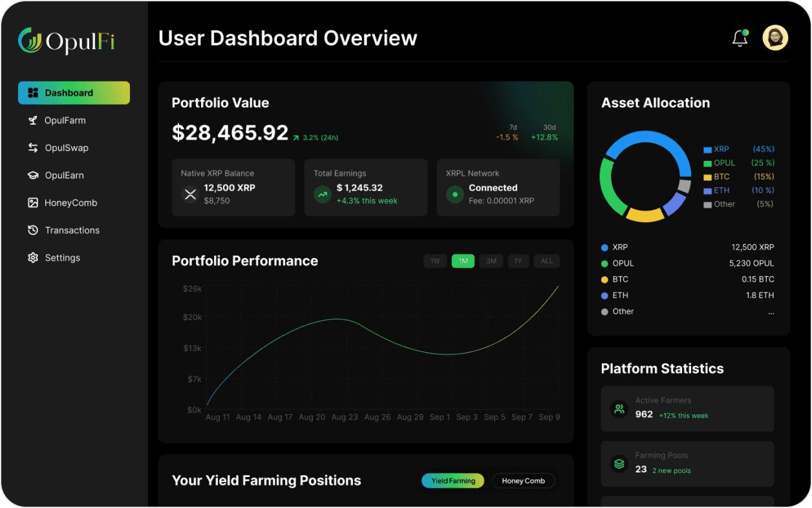Image resolution: width=812 pixels, height=508 pixels.
Task: Switch to Honey Comb positions toggle
Action: (524, 481)
